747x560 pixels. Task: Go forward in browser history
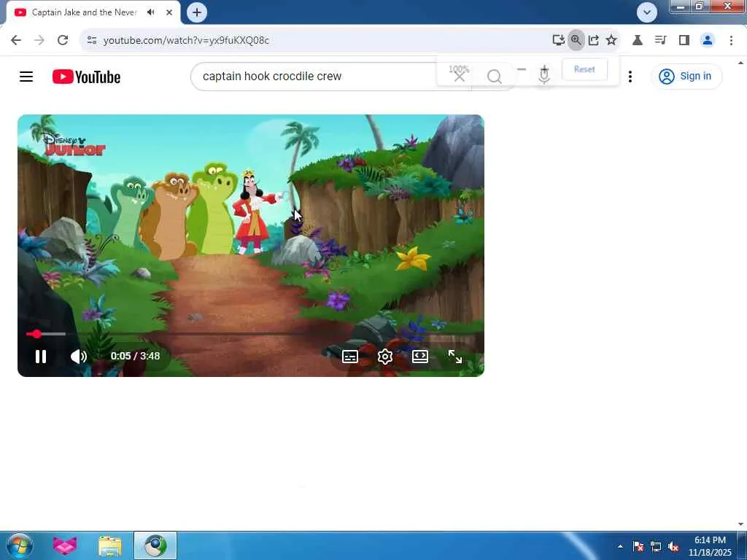pos(39,40)
